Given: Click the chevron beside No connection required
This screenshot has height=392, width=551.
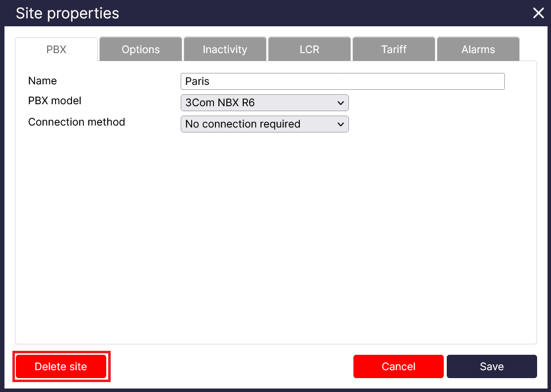Looking at the screenshot, I should pyautogui.click(x=341, y=124).
